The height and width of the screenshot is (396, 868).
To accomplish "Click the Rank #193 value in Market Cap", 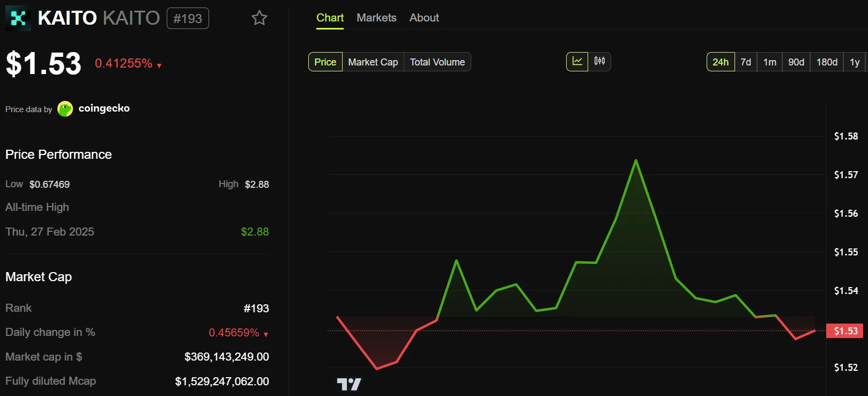I will point(256,309).
